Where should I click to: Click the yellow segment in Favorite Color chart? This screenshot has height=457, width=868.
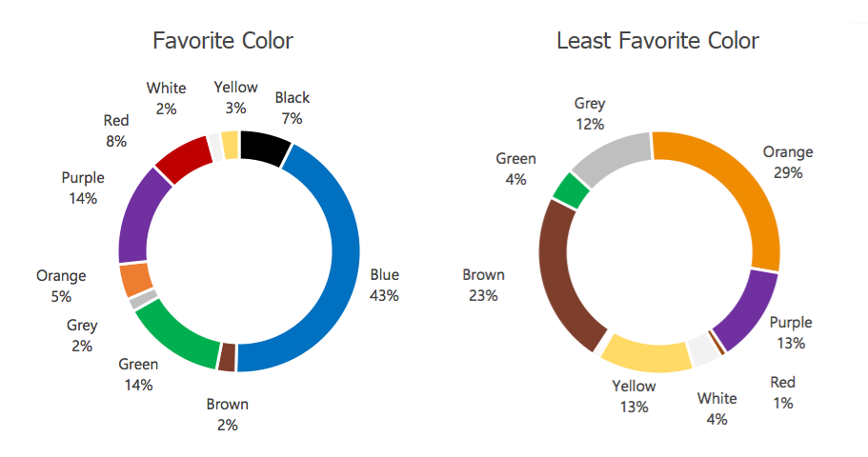click(x=230, y=145)
